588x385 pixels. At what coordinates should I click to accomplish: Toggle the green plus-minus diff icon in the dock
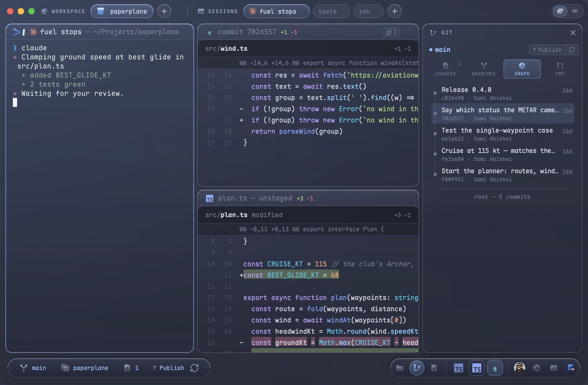[495, 368]
